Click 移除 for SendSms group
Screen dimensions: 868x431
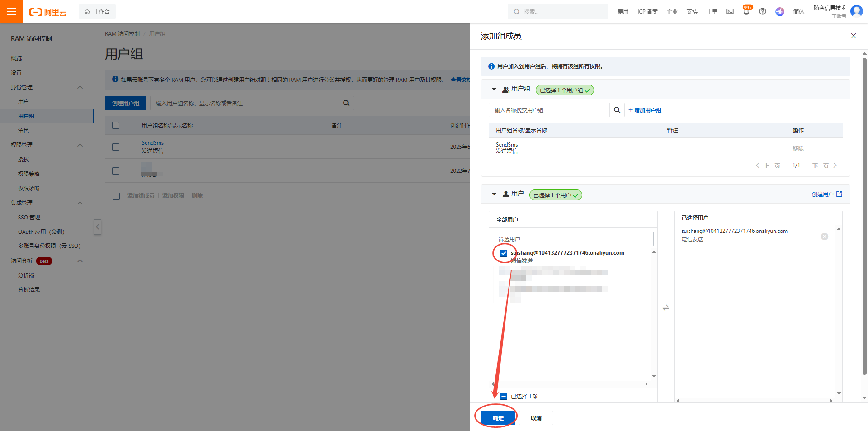click(798, 148)
